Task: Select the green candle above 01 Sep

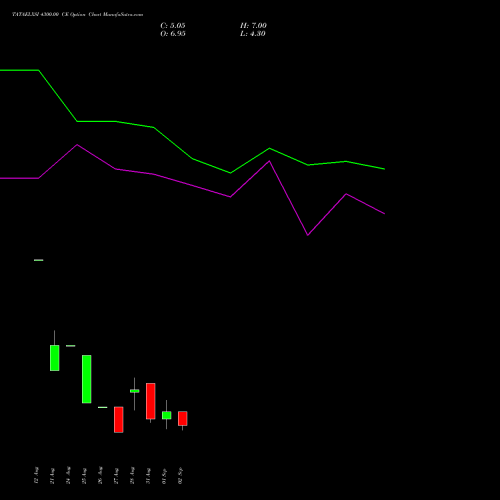Action: 167,415
